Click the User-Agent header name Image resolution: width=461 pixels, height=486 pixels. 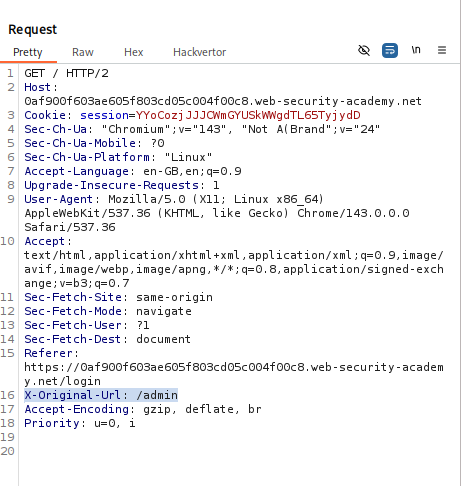coord(58,199)
